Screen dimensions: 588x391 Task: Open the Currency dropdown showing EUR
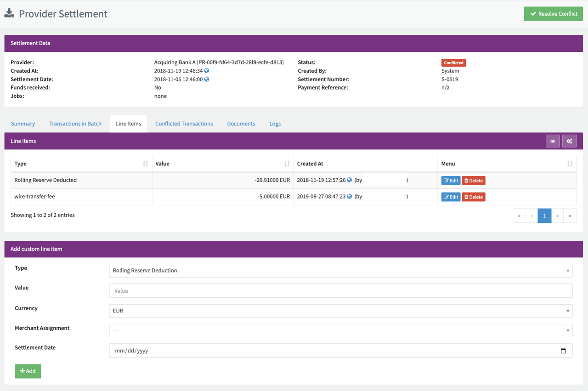pyautogui.click(x=568, y=311)
